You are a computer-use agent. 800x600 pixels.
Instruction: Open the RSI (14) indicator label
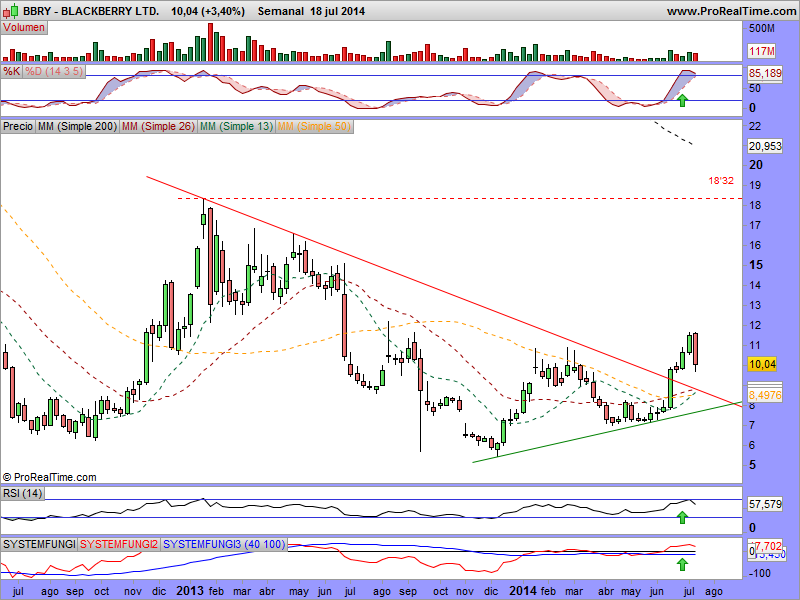(x=22, y=493)
